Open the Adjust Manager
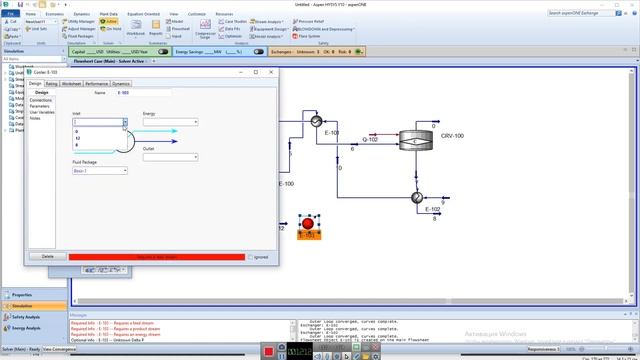 (x=79, y=29)
